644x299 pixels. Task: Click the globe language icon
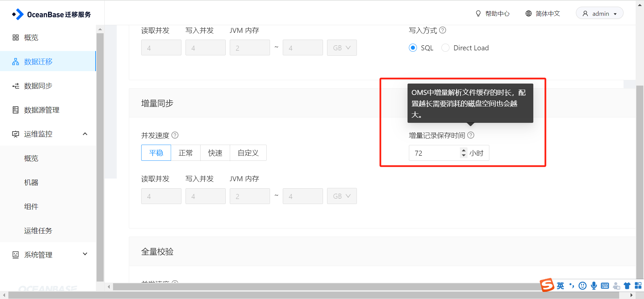529,13
